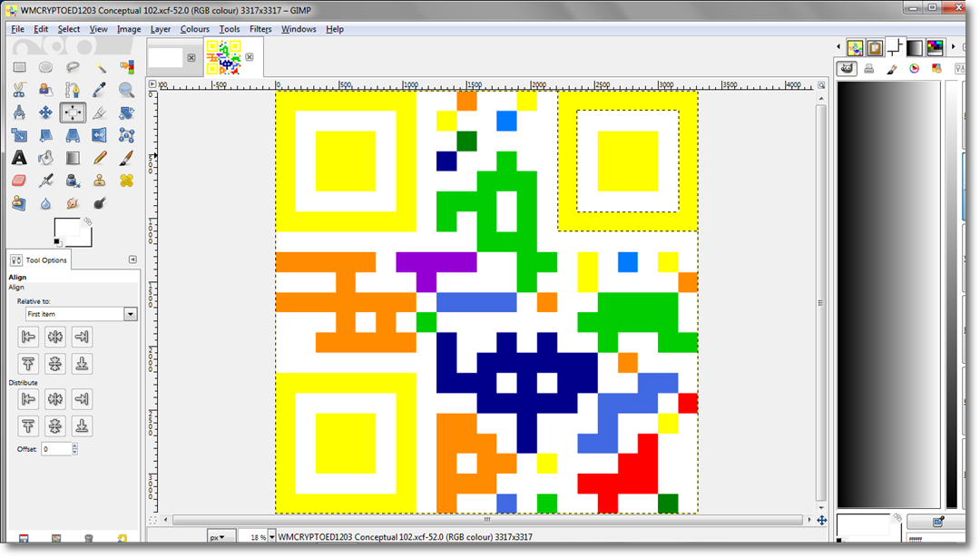Screen dimensions: 980x558
Task: Select the Foreground Select tool
Action: click(45, 90)
